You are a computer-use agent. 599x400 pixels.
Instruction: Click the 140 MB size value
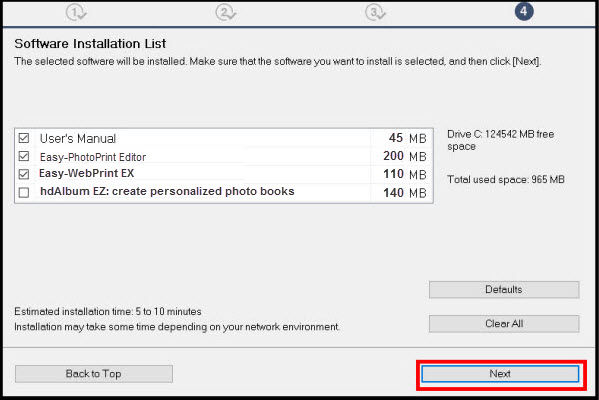405,193
